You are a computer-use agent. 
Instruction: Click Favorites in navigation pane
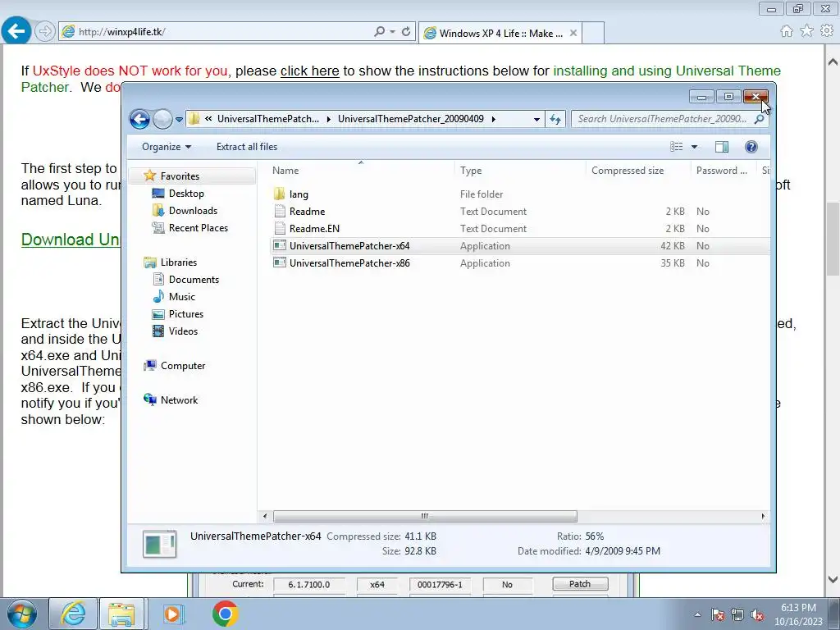click(180, 176)
